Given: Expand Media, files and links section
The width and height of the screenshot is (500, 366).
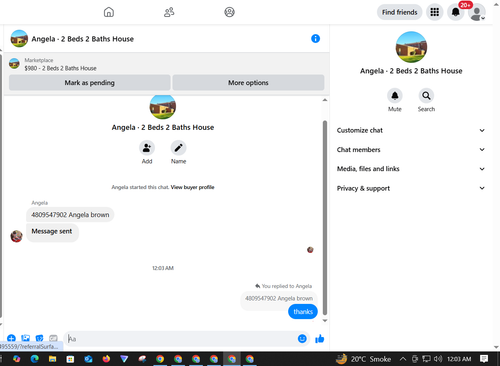Looking at the screenshot, I should click(x=411, y=169).
